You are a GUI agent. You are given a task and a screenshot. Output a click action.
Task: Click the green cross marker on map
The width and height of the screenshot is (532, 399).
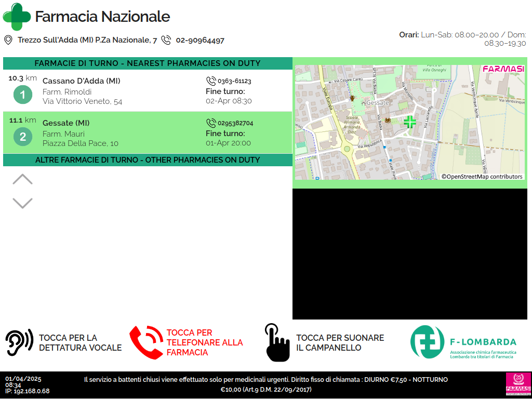pos(410,122)
